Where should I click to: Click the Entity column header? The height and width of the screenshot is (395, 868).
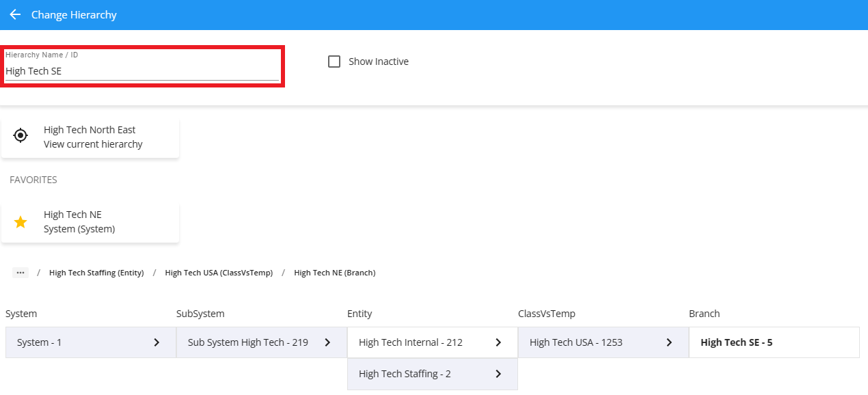pos(360,314)
